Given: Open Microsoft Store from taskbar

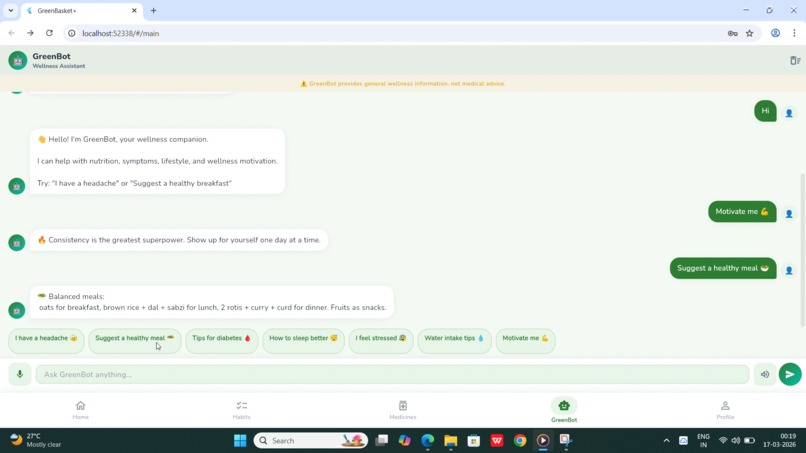Looking at the screenshot, I should [473, 441].
